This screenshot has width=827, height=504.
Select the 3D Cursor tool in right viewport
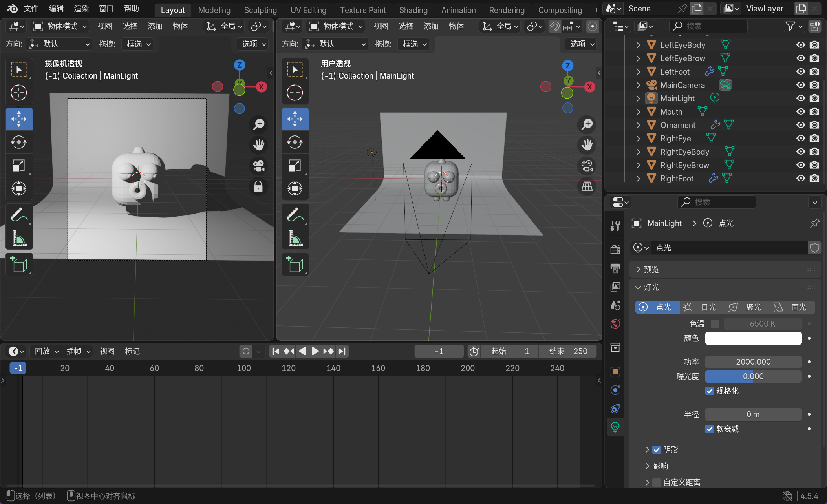pos(295,93)
